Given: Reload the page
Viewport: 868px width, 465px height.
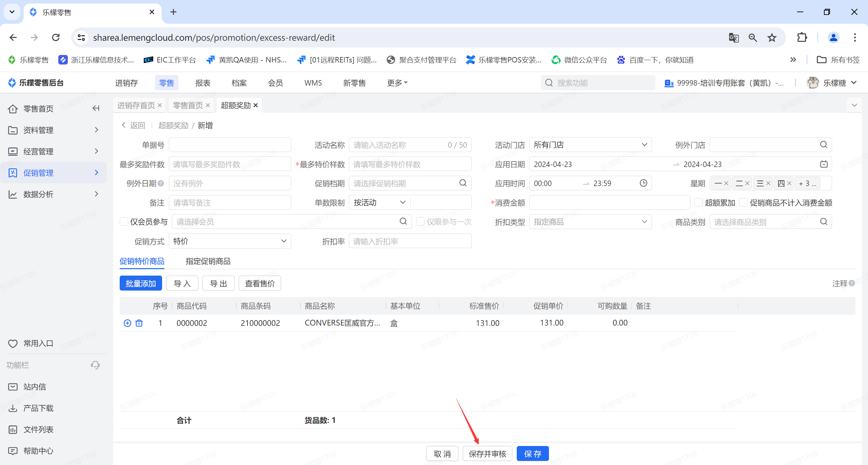Looking at the screenshot, I should (56, 37).
